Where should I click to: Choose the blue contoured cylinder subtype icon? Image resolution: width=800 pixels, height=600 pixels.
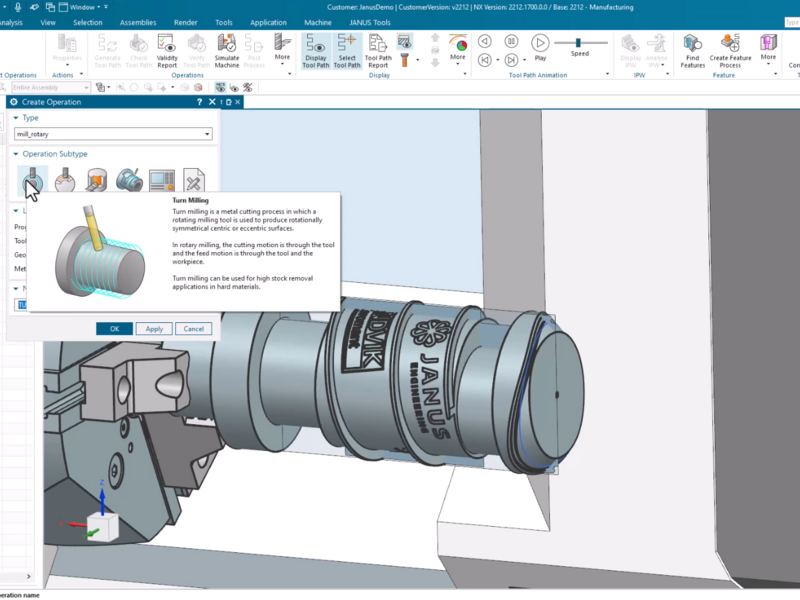tap(129, 180)
